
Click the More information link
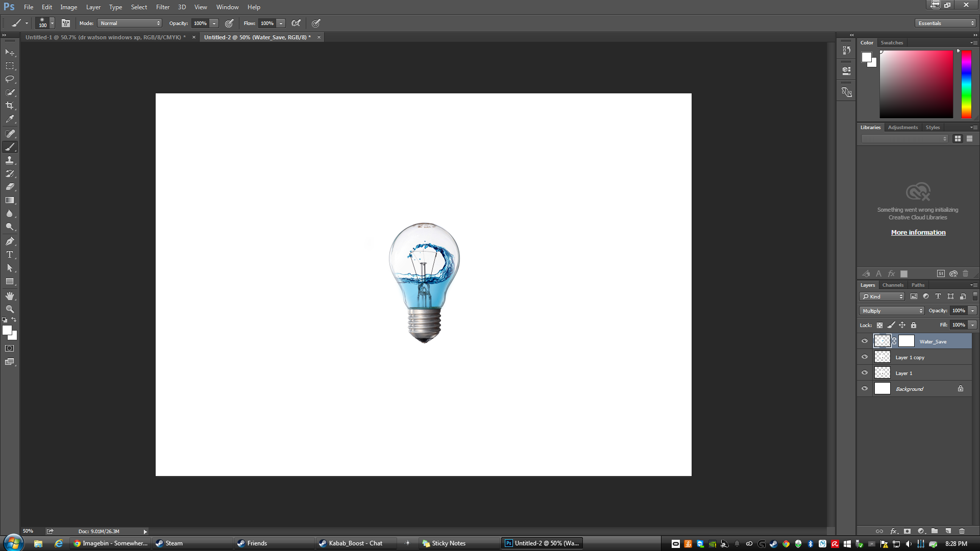coord(918,232)
